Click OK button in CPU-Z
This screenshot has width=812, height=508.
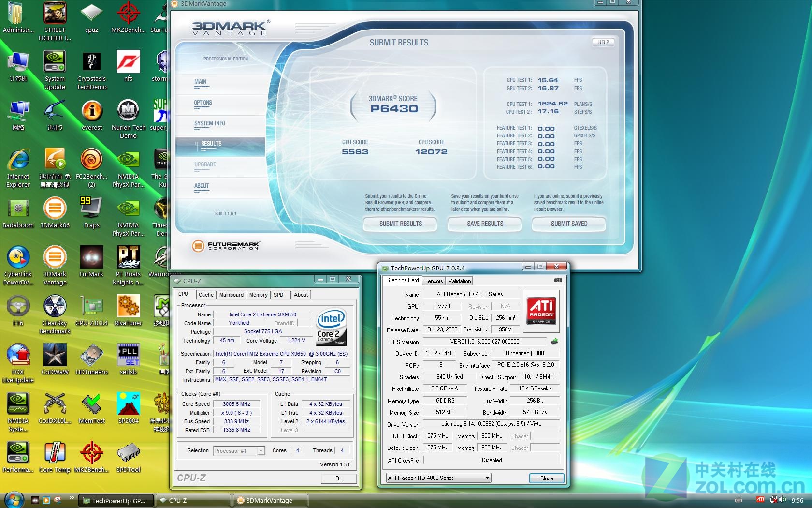click(x=339, y=478)
